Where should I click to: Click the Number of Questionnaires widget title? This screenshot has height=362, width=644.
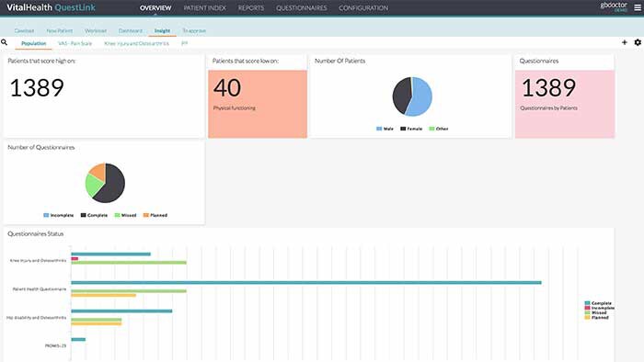(x=41, y=147)
